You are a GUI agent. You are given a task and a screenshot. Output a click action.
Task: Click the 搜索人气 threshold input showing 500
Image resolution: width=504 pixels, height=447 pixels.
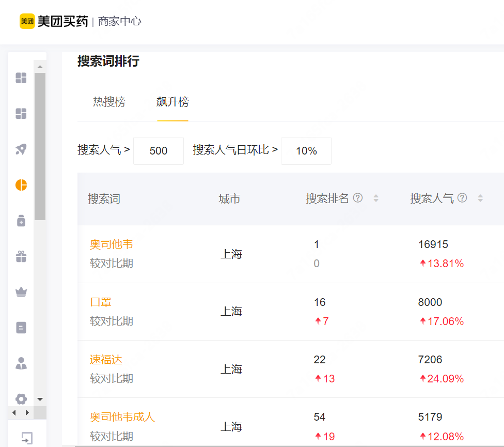(x=159, y=150)
